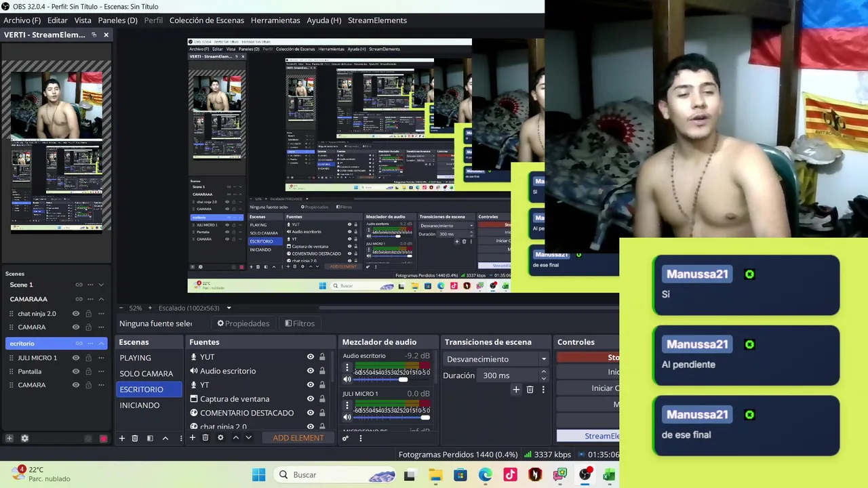This screenshot has height=488, width=868.
Task: Open Herramientas menu
Action: (275, 20)
